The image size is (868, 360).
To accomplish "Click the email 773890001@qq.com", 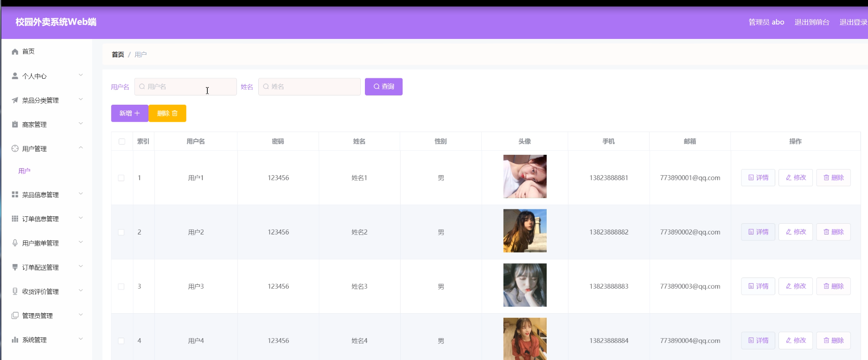I will coord(690,178).
